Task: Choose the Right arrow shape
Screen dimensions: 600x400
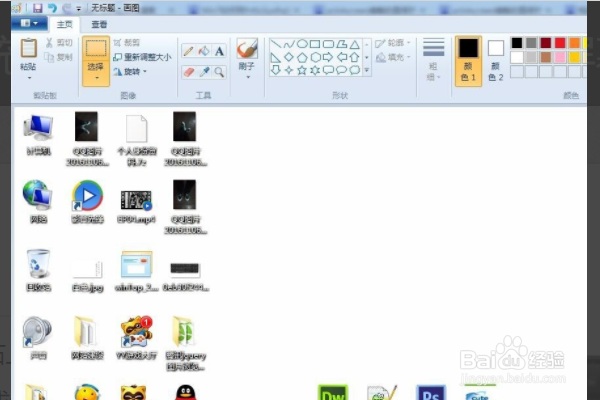Action: [328, 58]
